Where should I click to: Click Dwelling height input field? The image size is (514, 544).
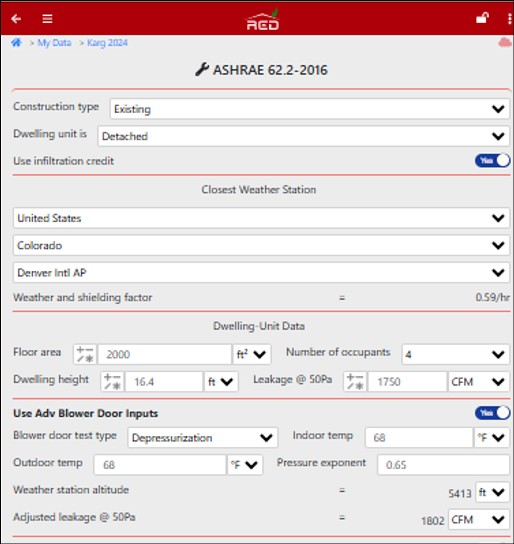(164, 382)
